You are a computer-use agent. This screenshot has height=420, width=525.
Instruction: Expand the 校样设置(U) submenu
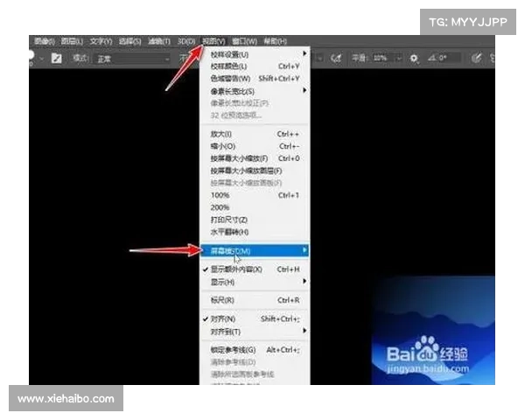pyautogui.click(x=255, y=54)
